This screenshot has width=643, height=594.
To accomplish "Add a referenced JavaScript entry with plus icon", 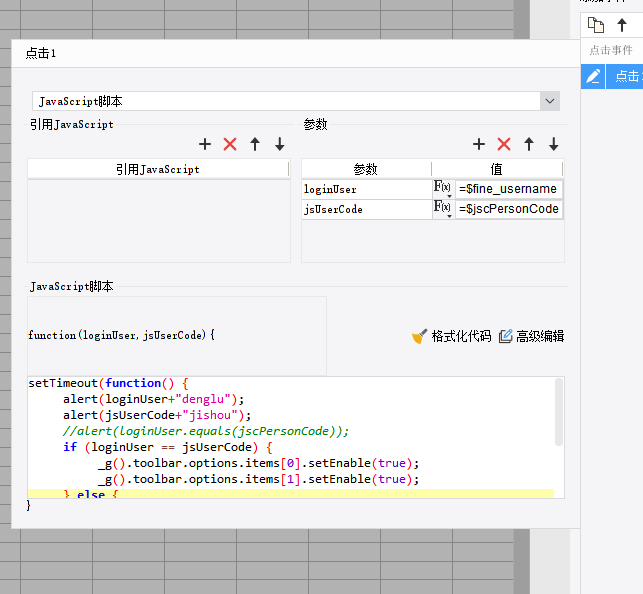I will pyautogui.click(x=205, y=144).
